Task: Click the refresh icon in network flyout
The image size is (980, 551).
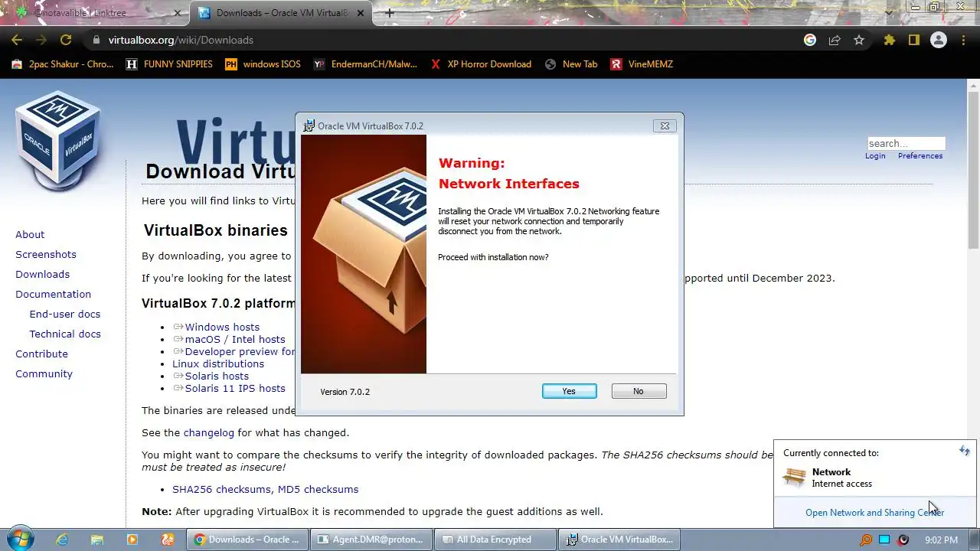Action: pos(965,452)
